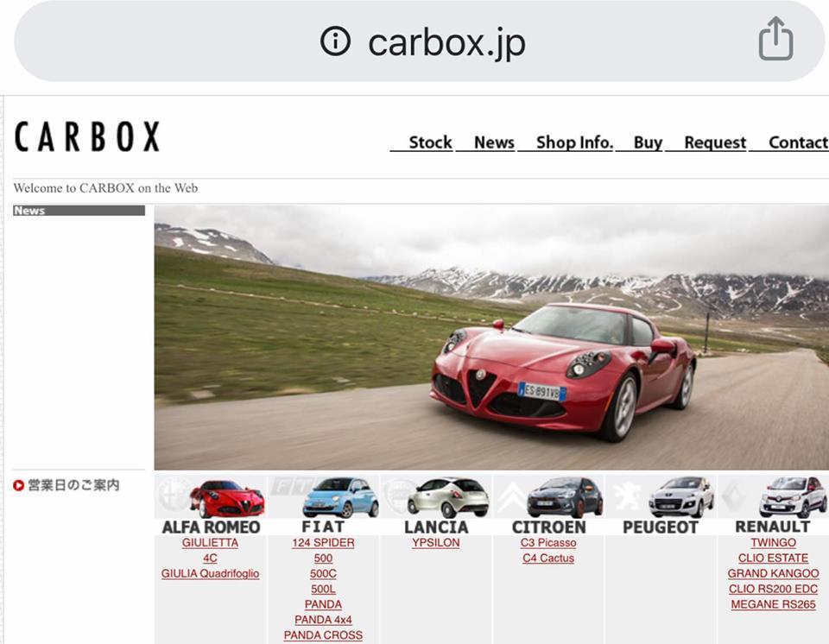Image resolution: width=829 pixels, height=644 pixels.
Task: Click the MEGANE RS265 link
Action: tap(773, 605)
